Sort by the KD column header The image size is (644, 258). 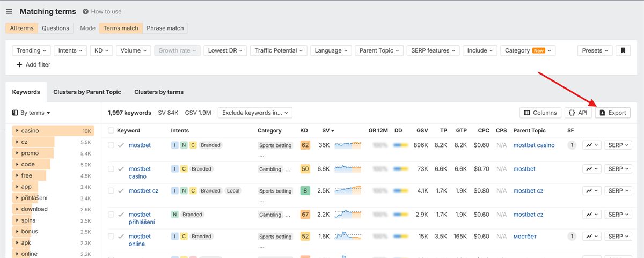tap(304, 130)
